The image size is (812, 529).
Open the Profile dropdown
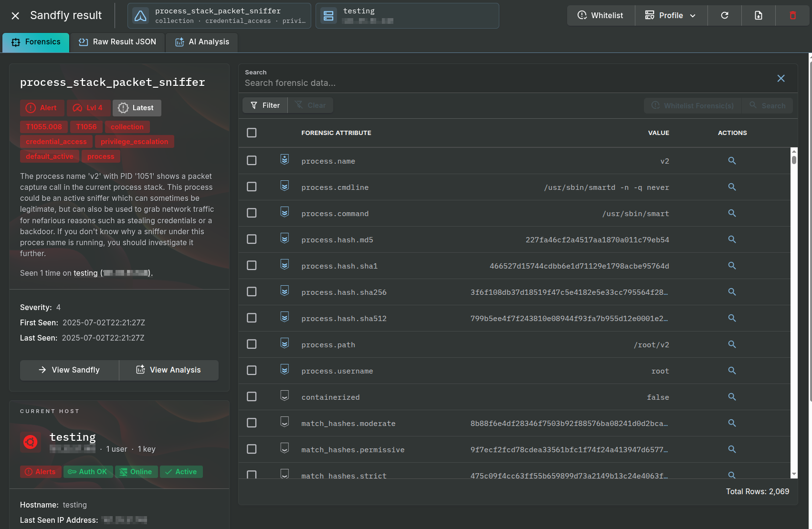click(x=671, y=15)
